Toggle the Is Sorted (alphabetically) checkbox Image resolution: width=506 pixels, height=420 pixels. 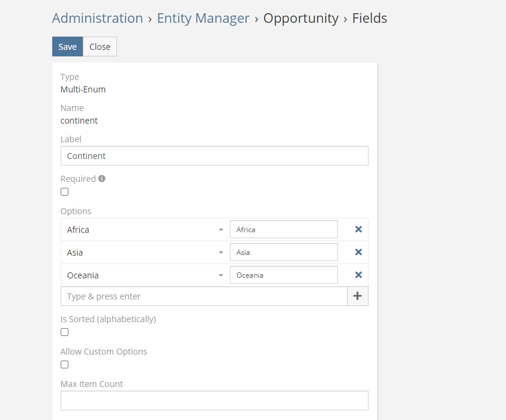(x=65, y=332)
